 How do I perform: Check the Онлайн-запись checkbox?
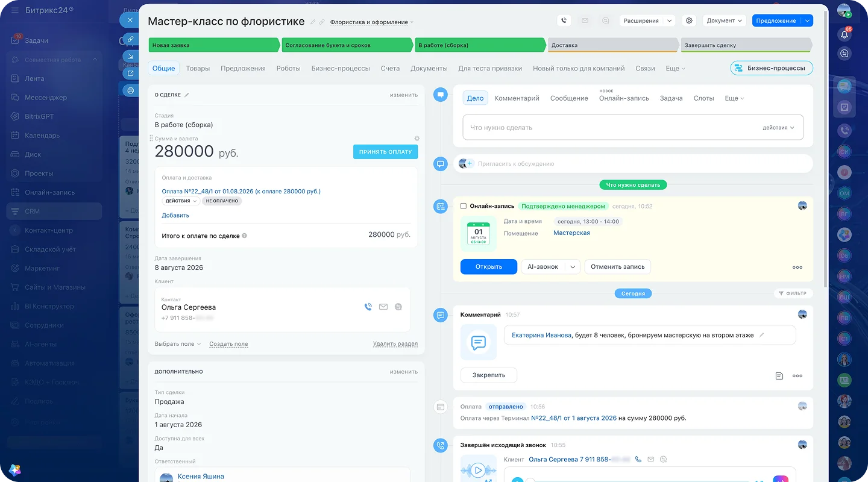click(464, 206)
